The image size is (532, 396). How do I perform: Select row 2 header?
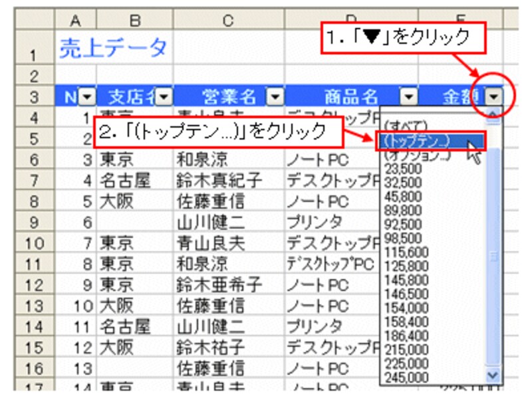[34, 75]
